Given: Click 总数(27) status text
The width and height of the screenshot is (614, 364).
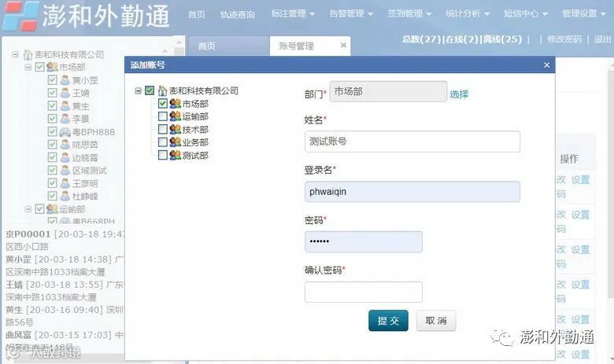Looking at the screenshot, I should click(x=421, y=39).
